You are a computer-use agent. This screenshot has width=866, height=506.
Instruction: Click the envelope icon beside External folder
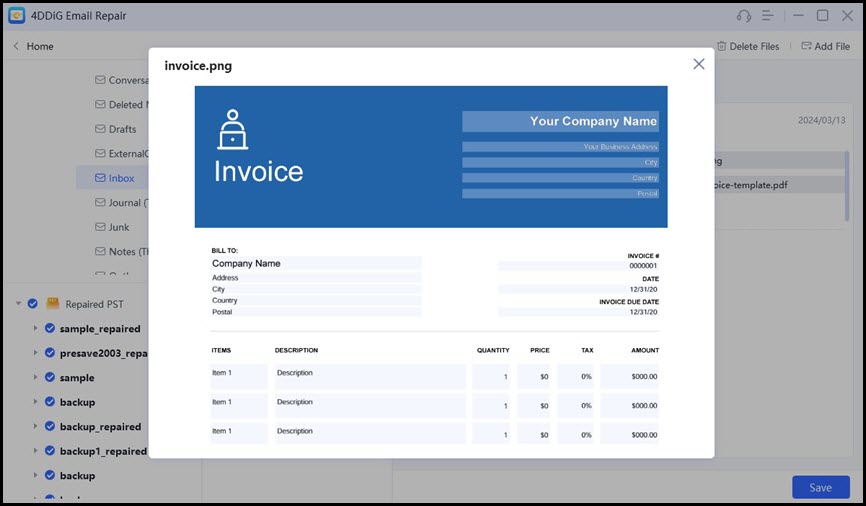(100, 153)
